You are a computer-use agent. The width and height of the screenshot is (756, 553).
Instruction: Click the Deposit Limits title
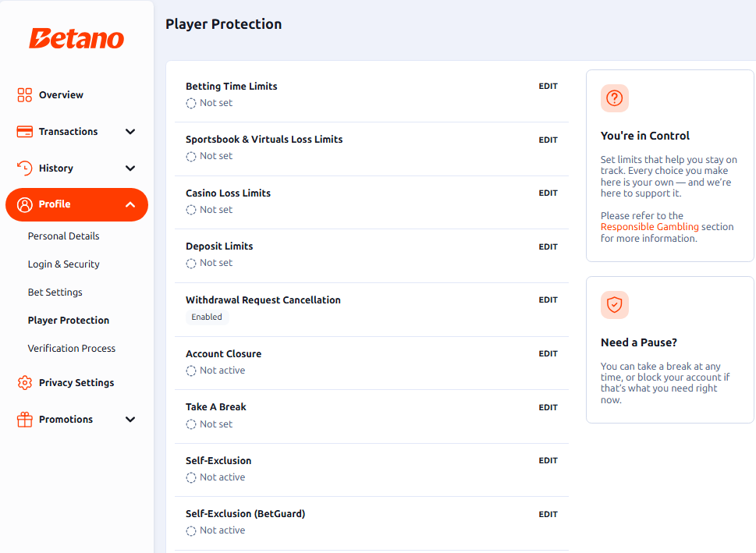[x=219, y=246]
